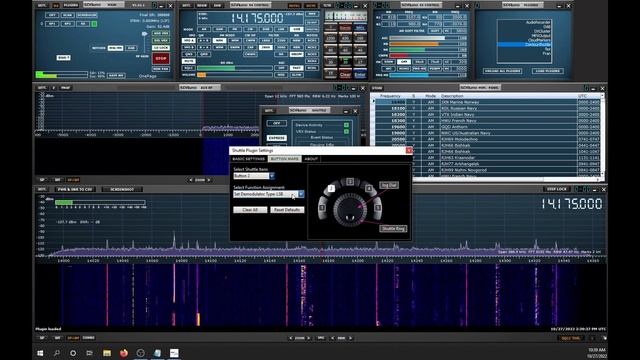Click the Device Activity green indicator

(x=346, y=125)
